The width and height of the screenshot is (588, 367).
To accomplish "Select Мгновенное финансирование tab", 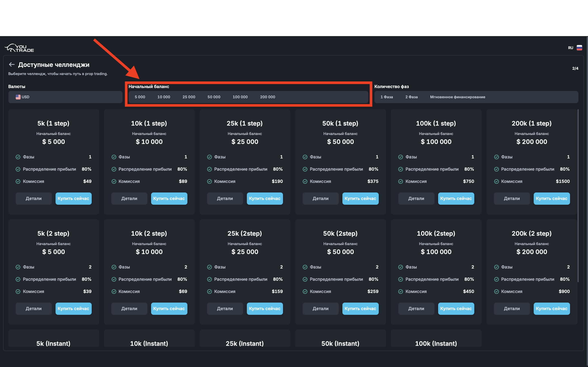I will tap(458, 97).
